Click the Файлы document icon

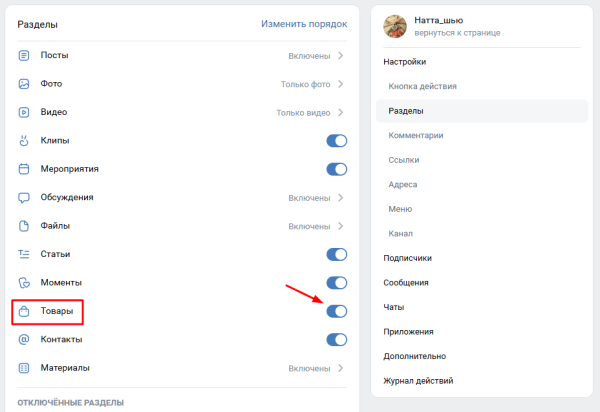click(24, 226)
